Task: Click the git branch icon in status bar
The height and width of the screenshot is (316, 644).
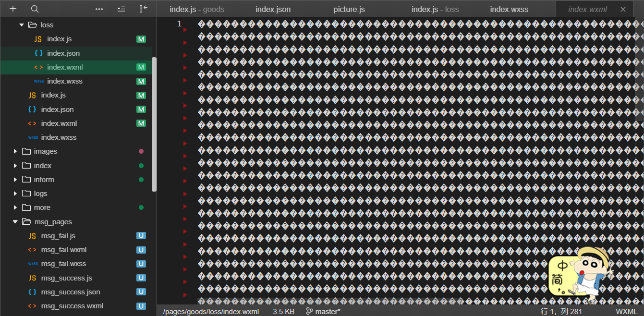Action: point(310,311)
